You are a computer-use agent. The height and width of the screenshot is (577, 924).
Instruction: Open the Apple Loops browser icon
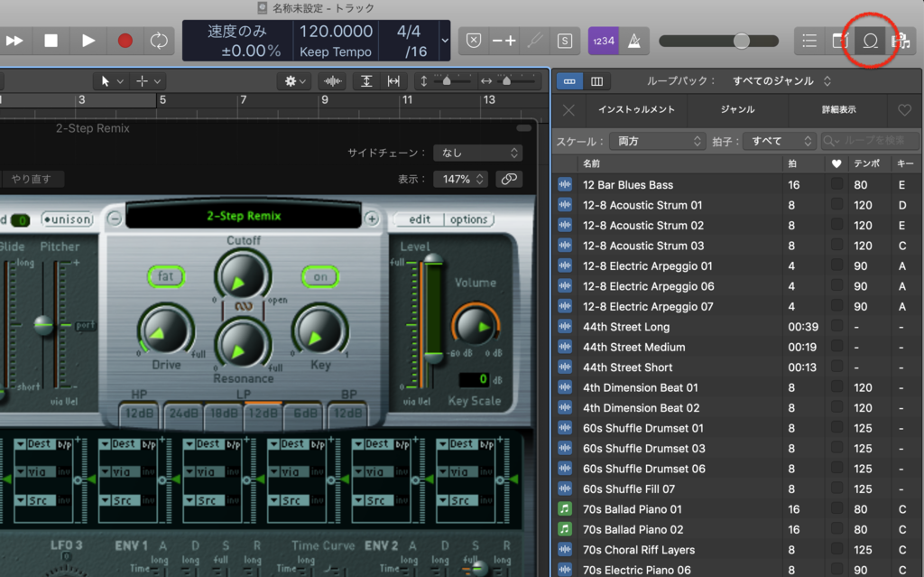[871, 41]
